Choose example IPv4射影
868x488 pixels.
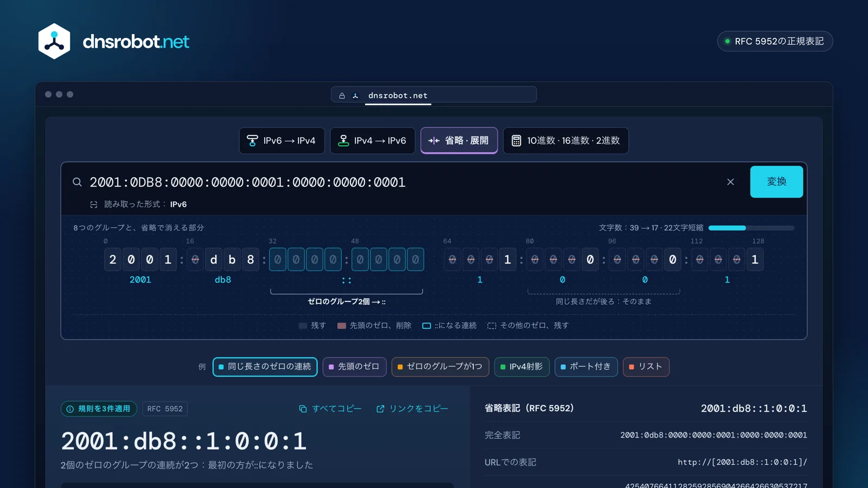521,367
